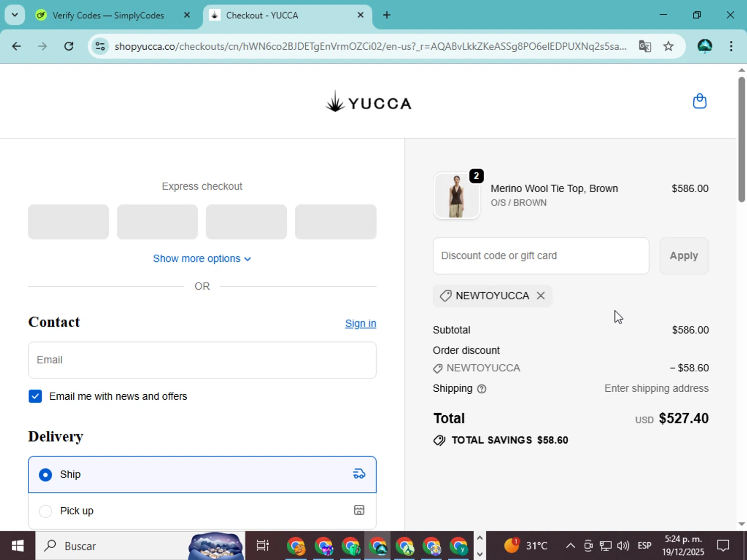
Task: Click the shipping help question mark icon
Action: point(482,389)
